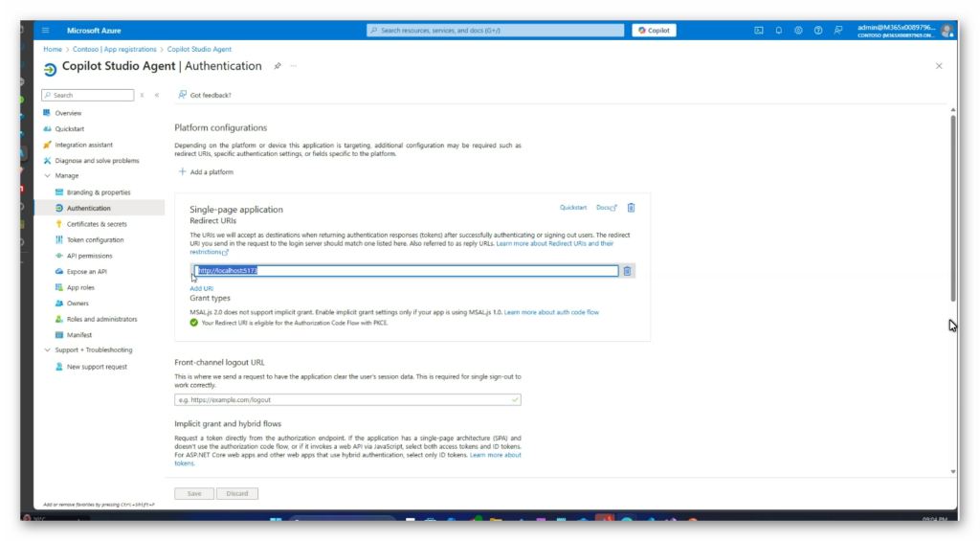Collapse the sidebar with double chevron
This screenshot has height=541, width=980.
(157, 95)
